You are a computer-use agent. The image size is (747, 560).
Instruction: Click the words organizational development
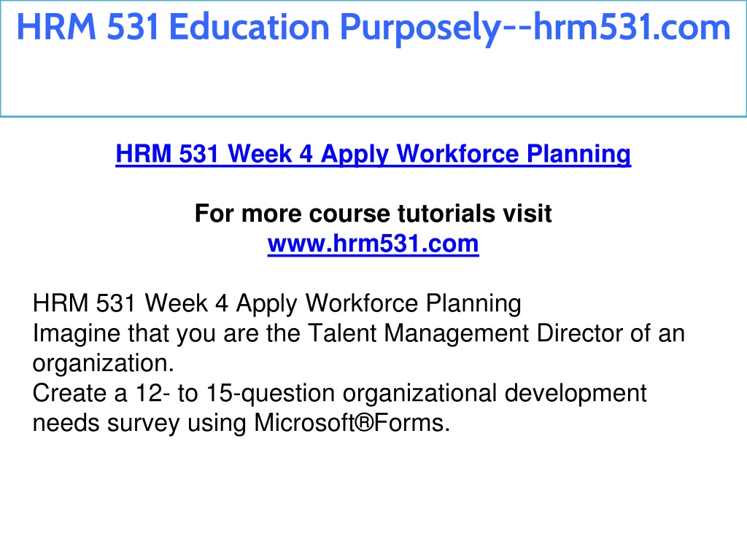point(495,393)
